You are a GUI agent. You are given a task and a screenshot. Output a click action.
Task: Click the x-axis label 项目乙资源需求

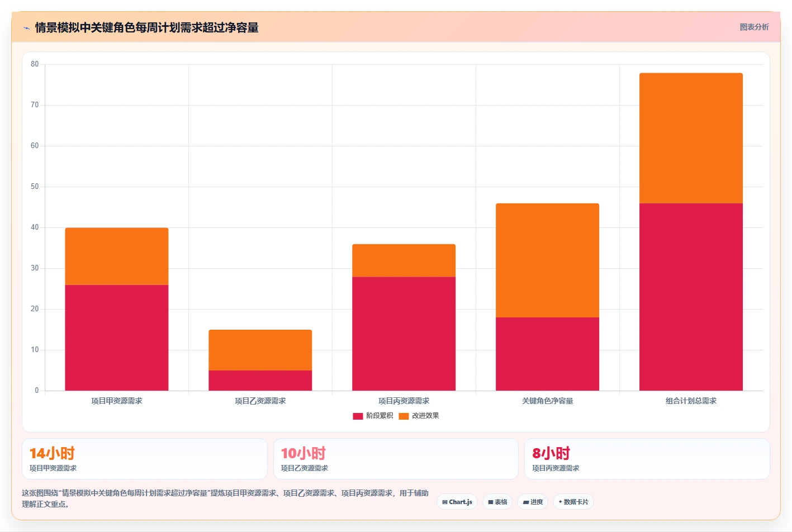(260, 401)
